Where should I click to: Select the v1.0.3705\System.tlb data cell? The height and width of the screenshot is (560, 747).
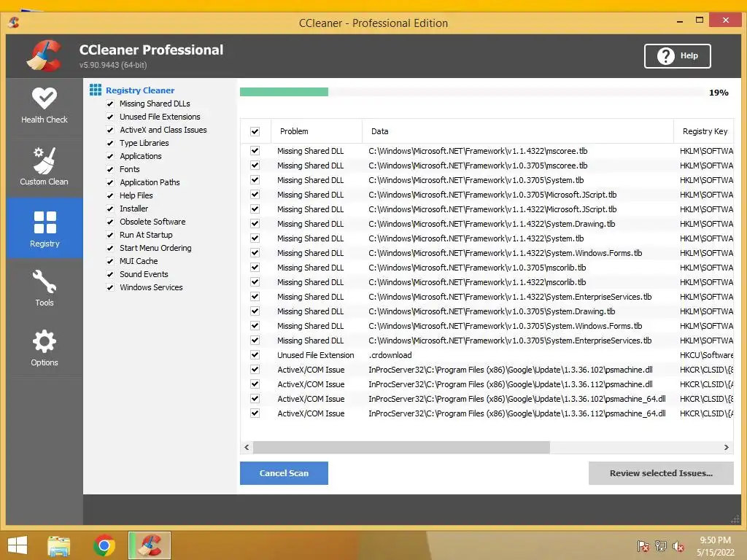pyautogui.click(x=476, y=180)
